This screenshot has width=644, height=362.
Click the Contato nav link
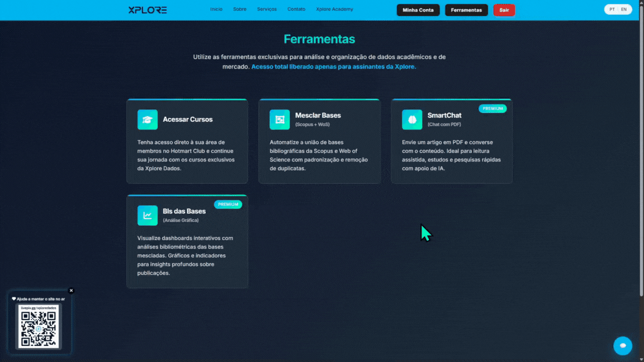(x=296, y=9)
